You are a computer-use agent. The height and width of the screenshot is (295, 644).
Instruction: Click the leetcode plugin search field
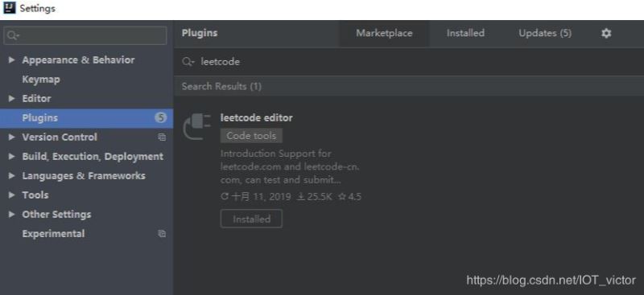[409, 62]
